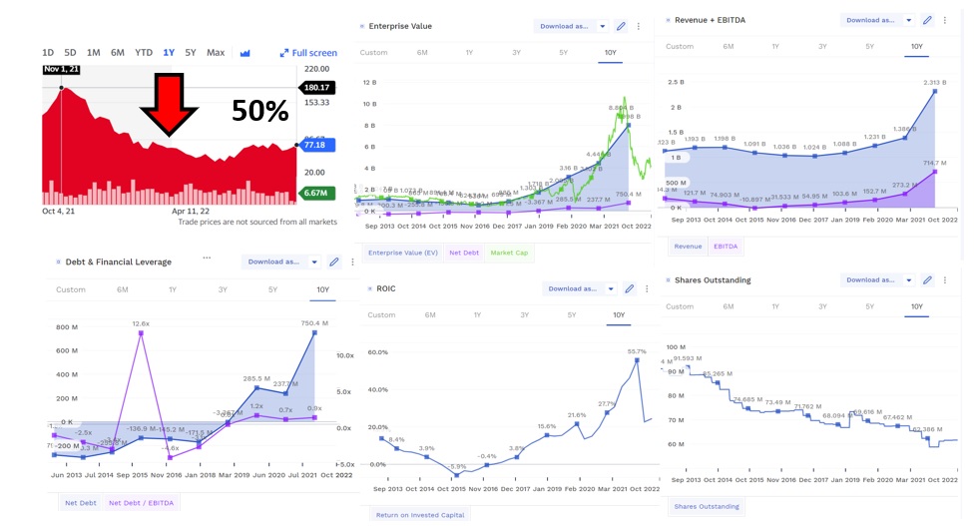
Task: Open Download dropdown arrow in ROIC panel
Action: click(611, 288)
